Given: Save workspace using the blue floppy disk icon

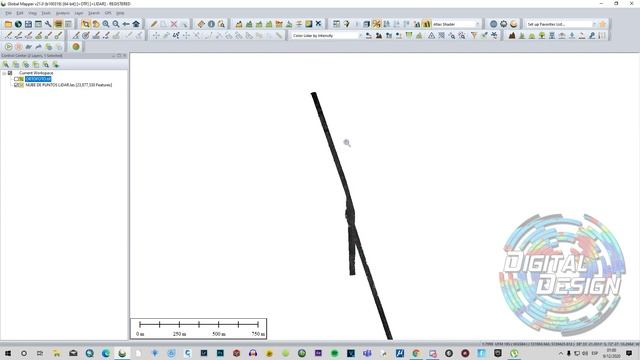Looking at the screenshot, I should coord(28,24).
